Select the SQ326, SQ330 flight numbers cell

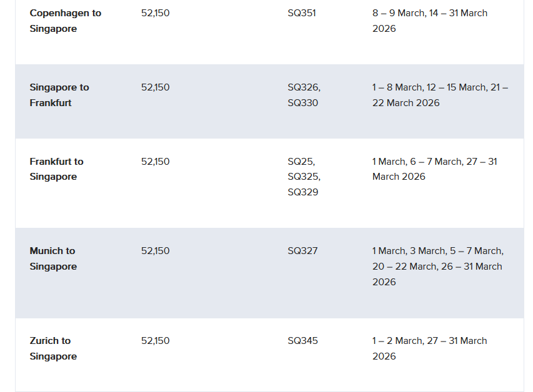[304, 95]
